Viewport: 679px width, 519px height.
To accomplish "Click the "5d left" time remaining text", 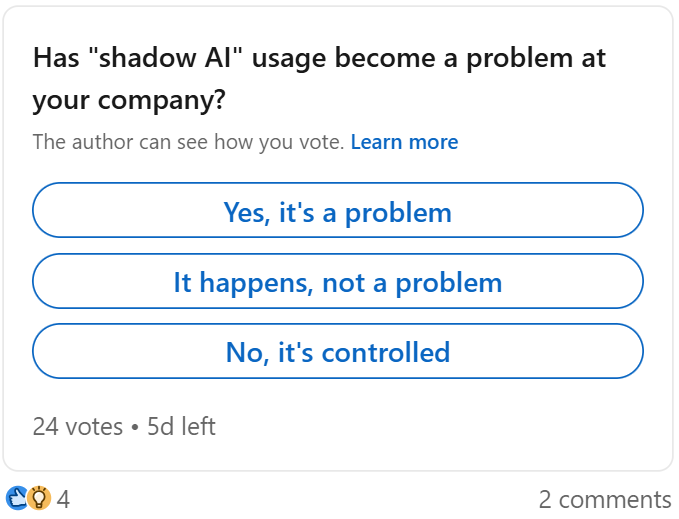I will (x=181, y=427).
